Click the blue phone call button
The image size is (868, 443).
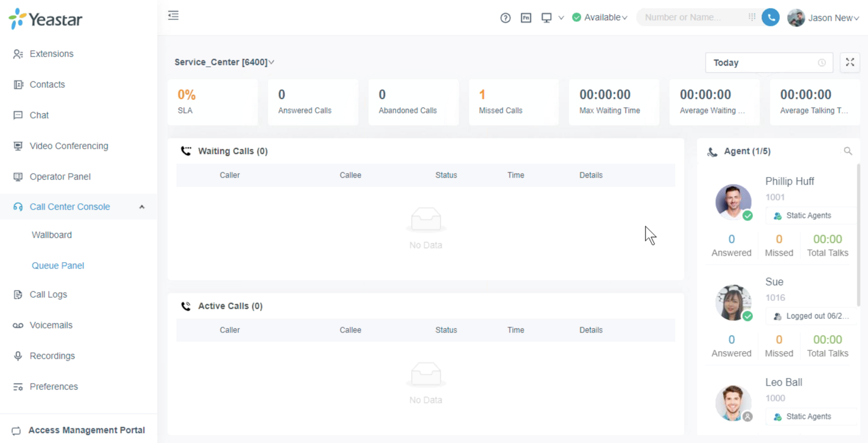[x=770, y=17]
